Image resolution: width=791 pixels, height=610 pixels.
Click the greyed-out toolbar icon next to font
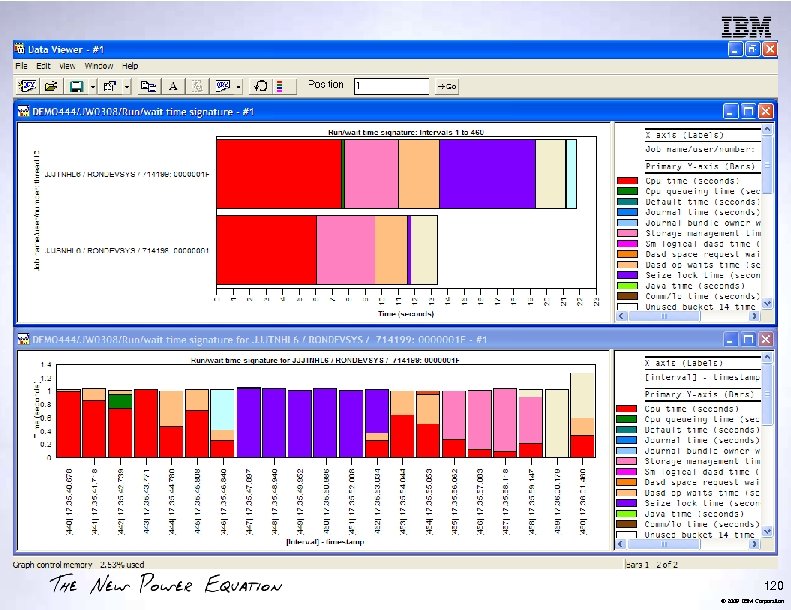point(197,86)
